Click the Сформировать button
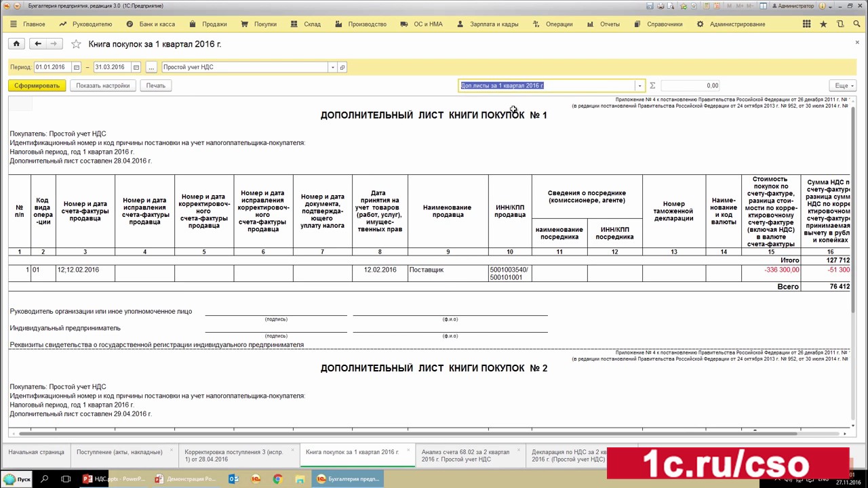The height and width of the screenshot is (488, 868). (x=37, y=85)
